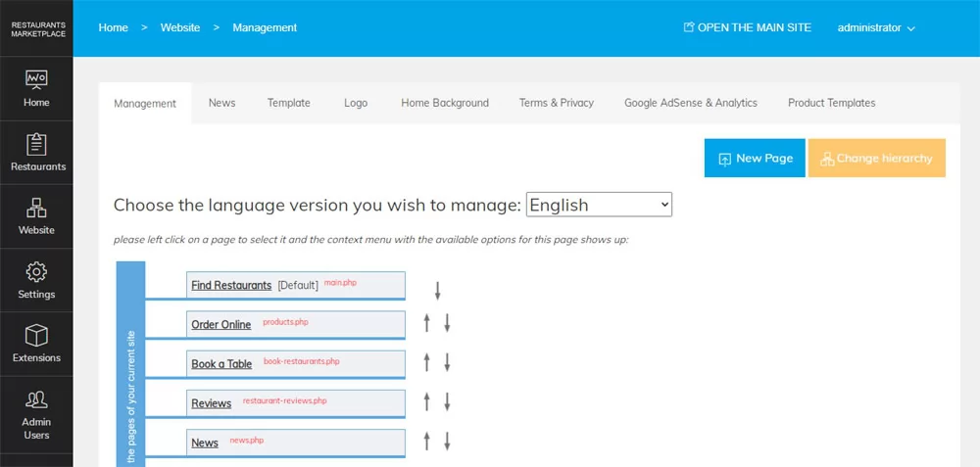980x467 pixels.
Task: Move Book a Table page up
Action: pyautogui.click(x=427, y=362)
